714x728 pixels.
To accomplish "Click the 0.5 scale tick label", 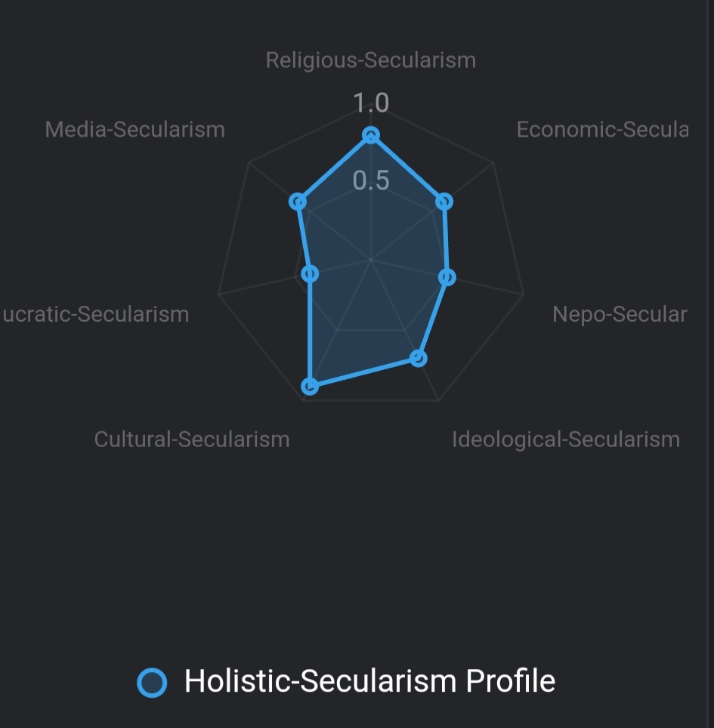I will click(x=371, y=180).
